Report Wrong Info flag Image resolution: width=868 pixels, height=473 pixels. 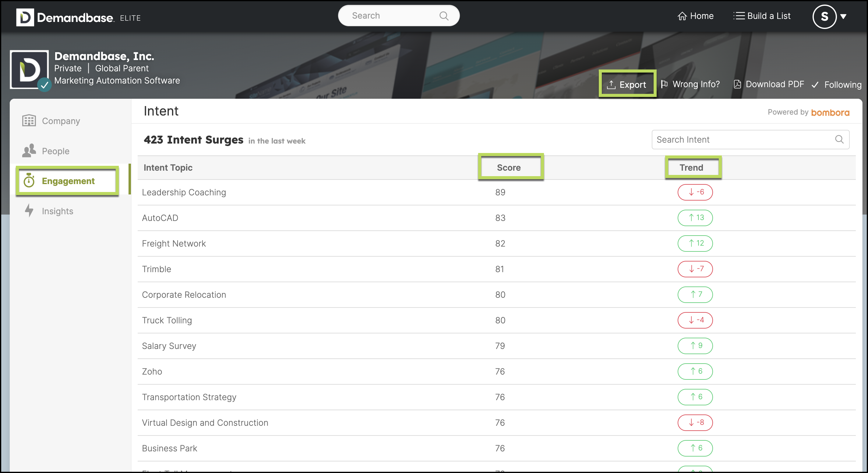click(690, 84)
